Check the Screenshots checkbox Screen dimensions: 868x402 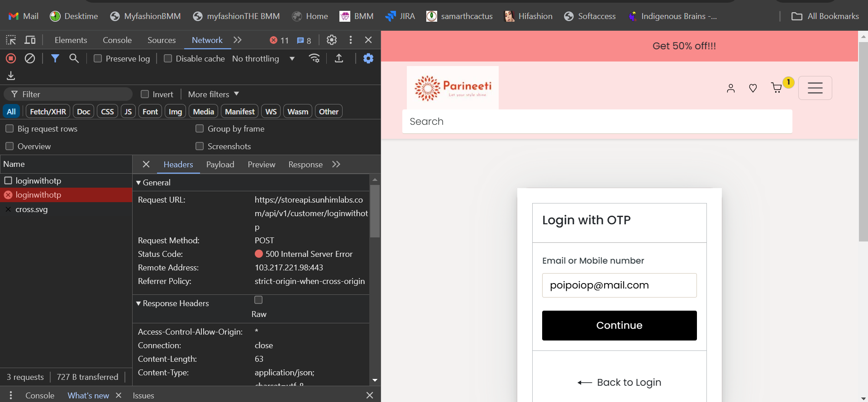pyautogui.click(x=200, y=146)
